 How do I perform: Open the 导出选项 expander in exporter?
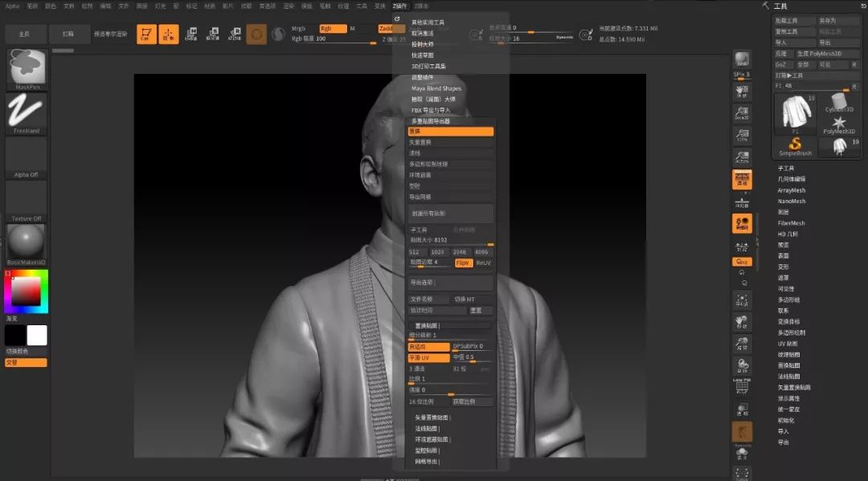click(x=424, y=280)
